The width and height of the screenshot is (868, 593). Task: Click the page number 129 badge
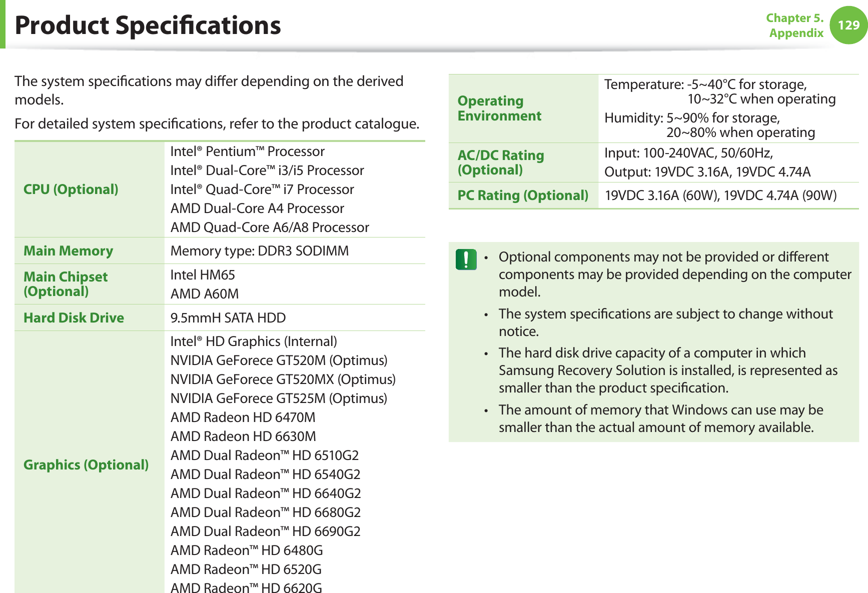click(848, 25)
